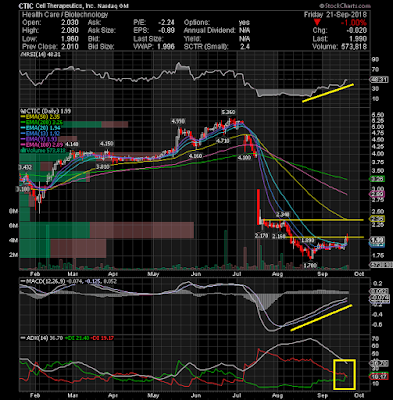Click the Jul label on price chart axis

(237, 274)
